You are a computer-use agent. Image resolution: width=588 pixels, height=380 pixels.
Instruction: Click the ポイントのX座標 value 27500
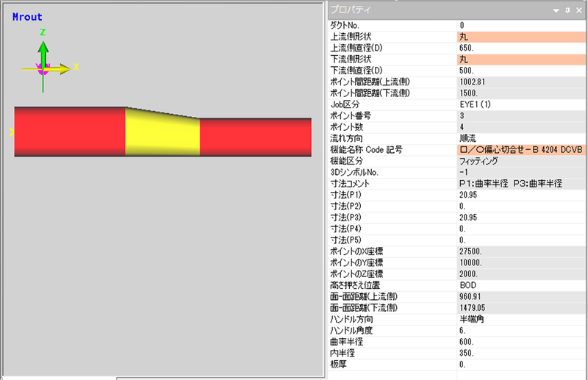(521, 251)
